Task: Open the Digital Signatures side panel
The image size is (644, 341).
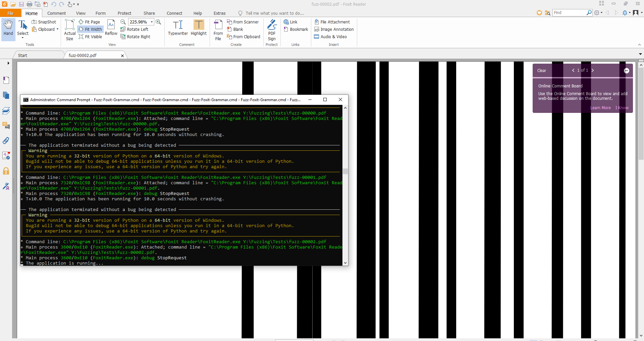Action: click(x=6, y=186)
